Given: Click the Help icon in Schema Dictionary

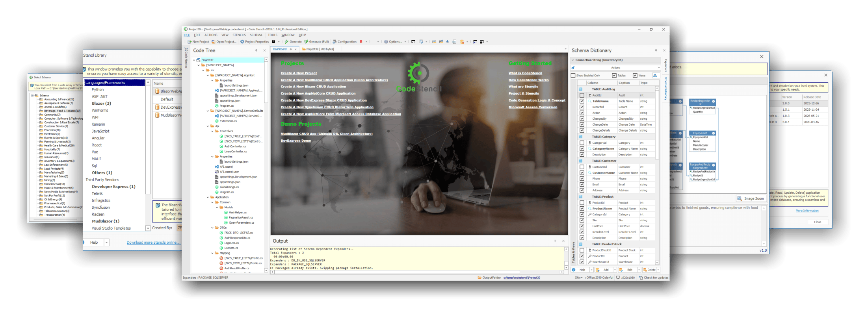Looking at the screenshot, I should click(574, 270).
